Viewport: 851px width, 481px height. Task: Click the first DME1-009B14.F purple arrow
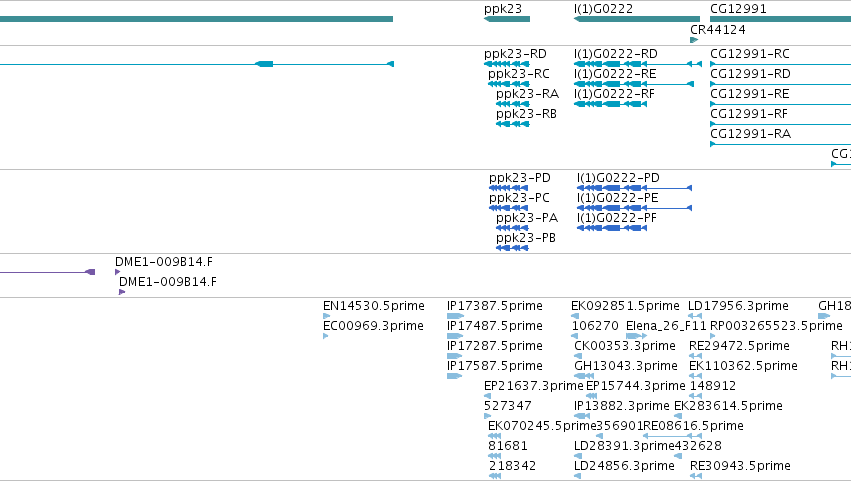[x=117, y=272]
